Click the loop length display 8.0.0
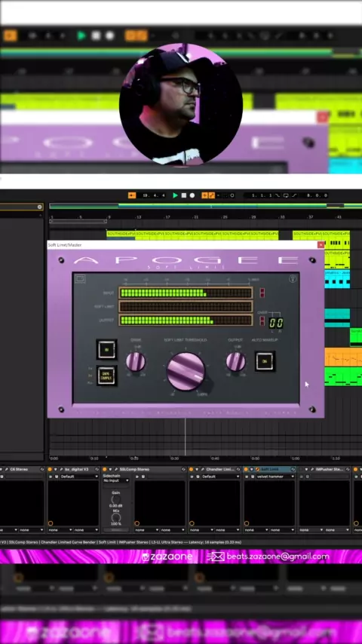The height and width of the screenshot is (644, 362). [317, 195]
